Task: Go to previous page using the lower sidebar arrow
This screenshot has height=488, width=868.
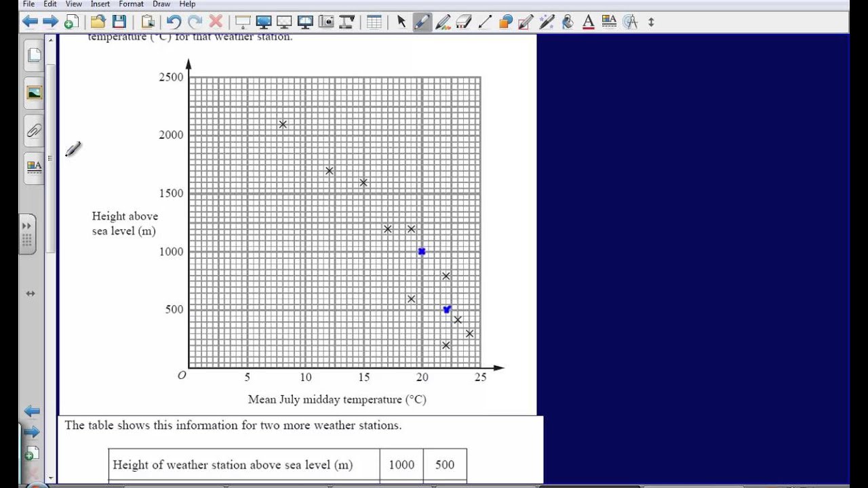Action: coord(31,411)
